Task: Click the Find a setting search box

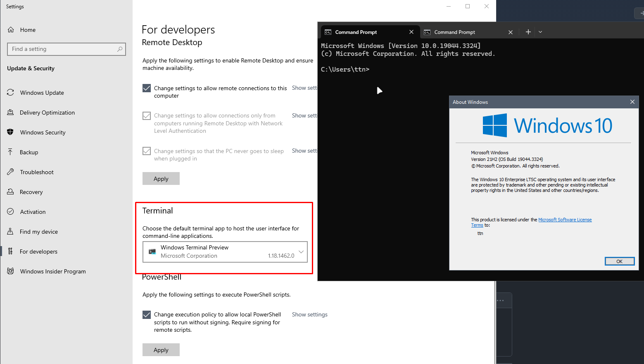Action: (x=67, y=49)
